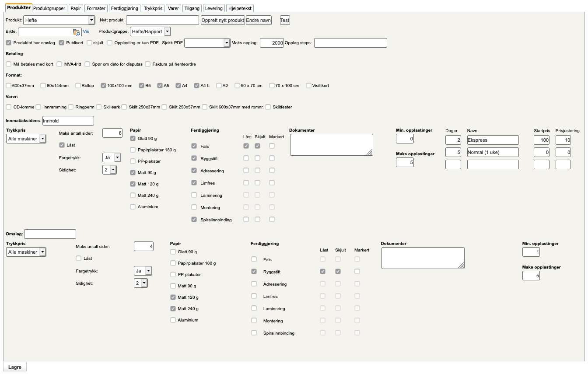This screenshot has width=588, height=374.
Task: Open the Ferdiggjøring tab
Action: point(124,8)
